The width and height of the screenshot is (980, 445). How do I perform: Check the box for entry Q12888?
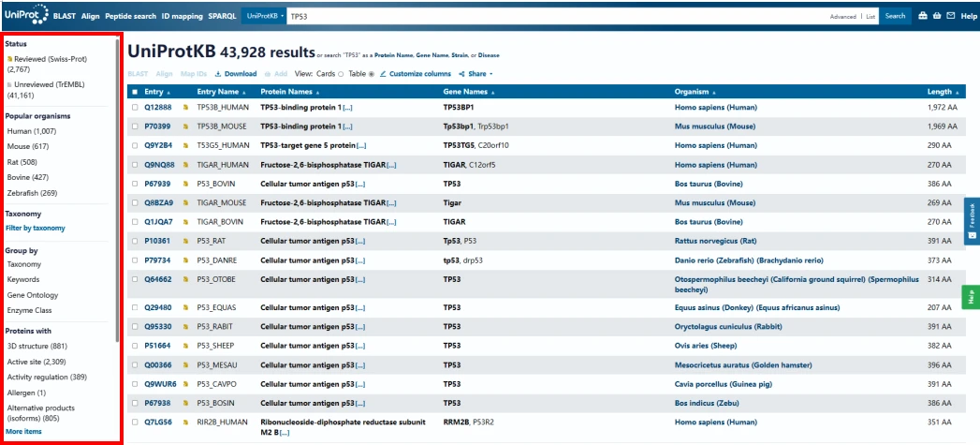coord(135,108)
